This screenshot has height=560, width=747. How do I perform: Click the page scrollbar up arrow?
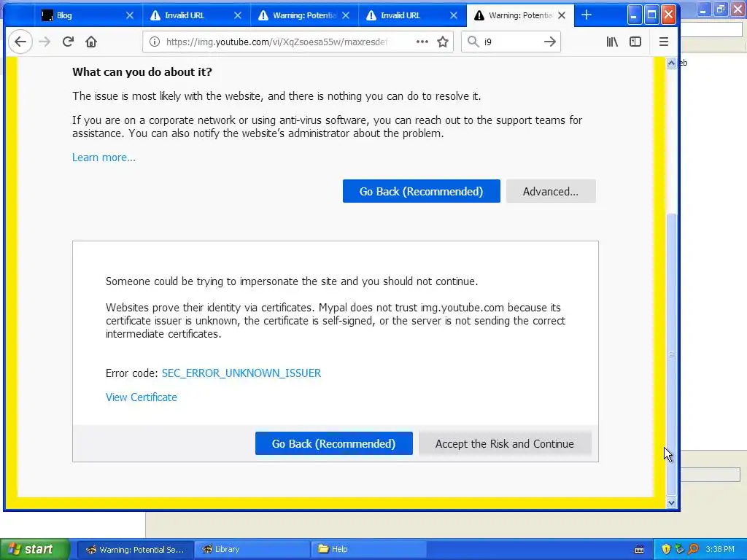[671, 63]
